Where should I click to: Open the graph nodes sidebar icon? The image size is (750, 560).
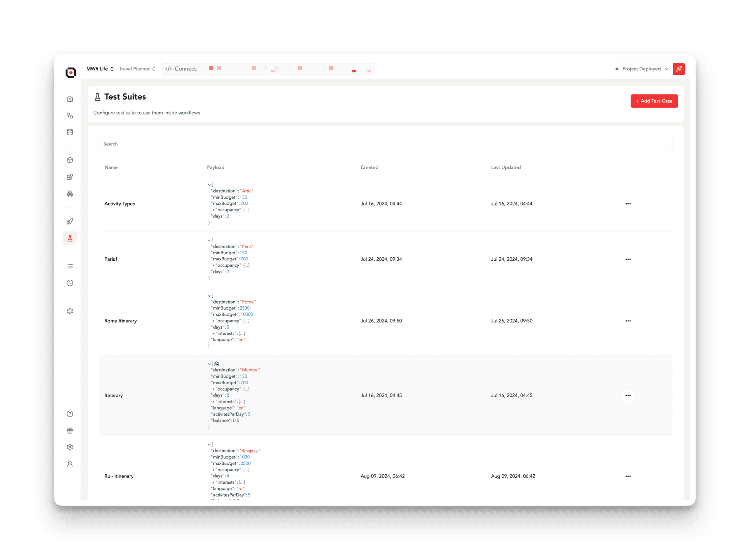click(x=70, y=311)
